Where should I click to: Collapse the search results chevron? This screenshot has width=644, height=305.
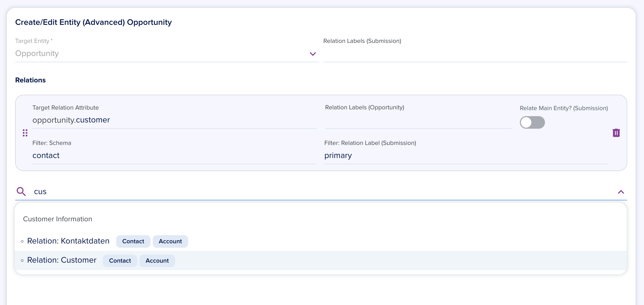point(621,192)
